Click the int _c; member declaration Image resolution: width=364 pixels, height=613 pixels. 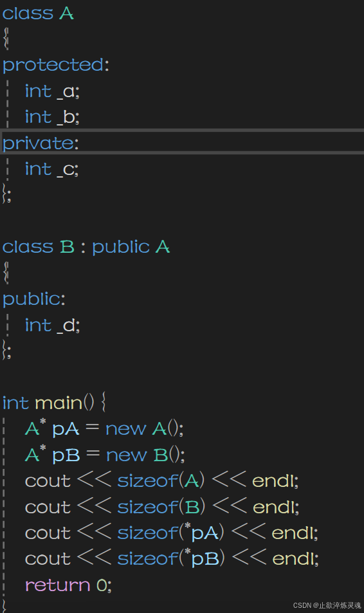pyautogui.click(x=51, y=169)
